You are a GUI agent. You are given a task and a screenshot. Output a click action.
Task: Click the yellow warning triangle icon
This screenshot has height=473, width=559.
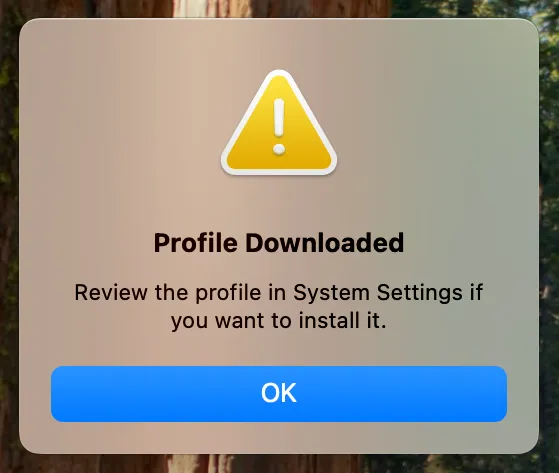click(x=279, y=123)
